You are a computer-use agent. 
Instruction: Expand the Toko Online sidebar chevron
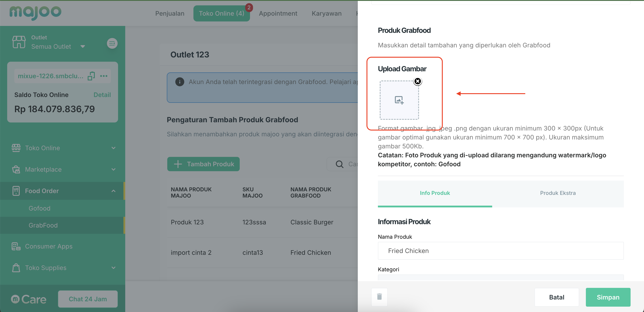114,148
